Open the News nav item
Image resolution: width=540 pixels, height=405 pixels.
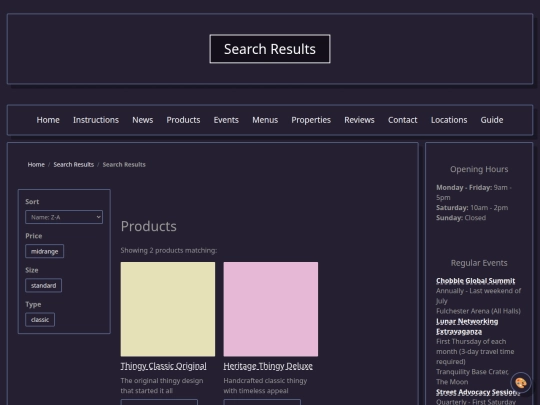pos(143,120)
